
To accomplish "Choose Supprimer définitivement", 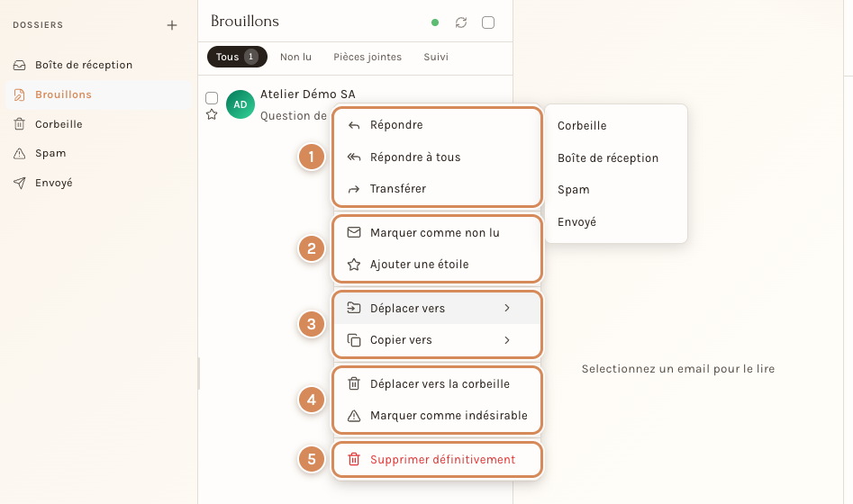I will (x=438, y=459).
